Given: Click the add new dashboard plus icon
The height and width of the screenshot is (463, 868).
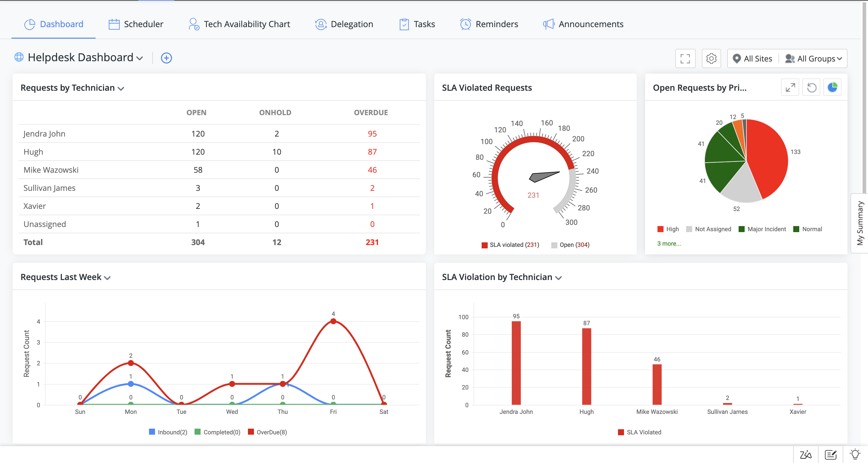Looking at the screenshot, I should pyautogui.click(x=166, y=58).
